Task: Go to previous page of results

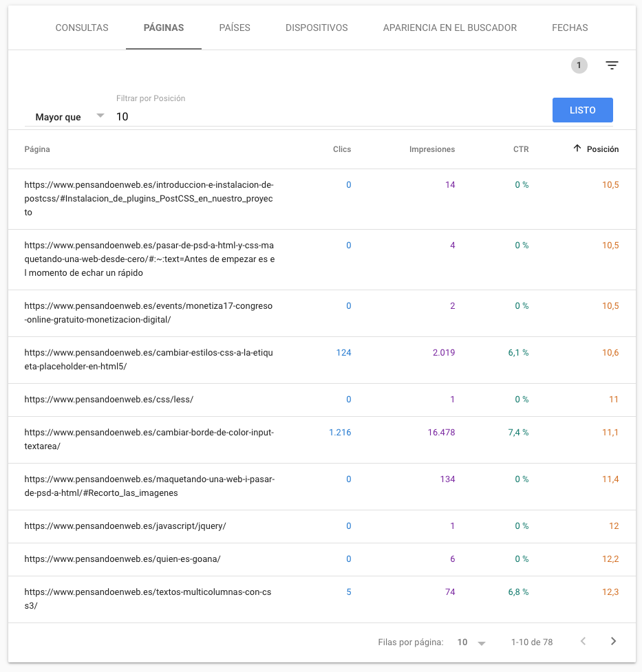Action: [583, 641]
